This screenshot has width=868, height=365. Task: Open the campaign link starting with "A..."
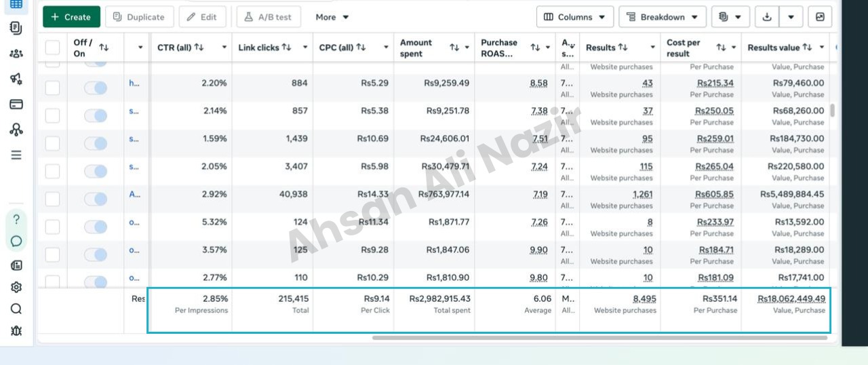click(x=134, y=195)
